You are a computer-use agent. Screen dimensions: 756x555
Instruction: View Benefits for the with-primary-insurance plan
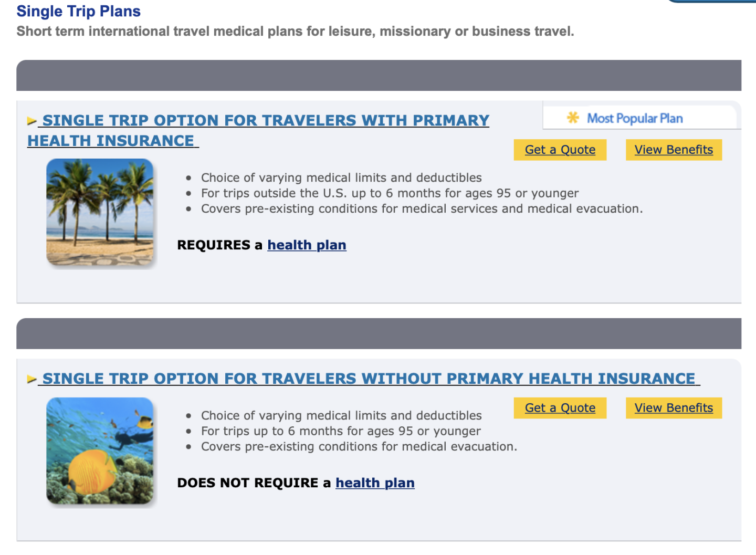(674, 150)
